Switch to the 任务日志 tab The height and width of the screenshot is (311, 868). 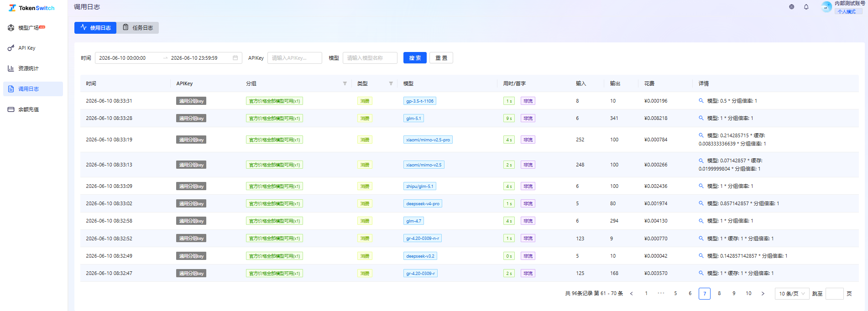click(x=138, y=28)
